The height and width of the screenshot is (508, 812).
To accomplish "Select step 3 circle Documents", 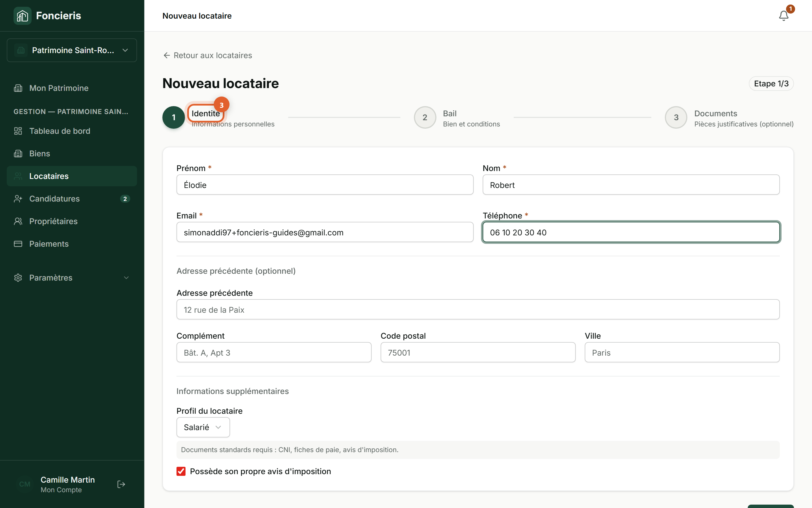I will click(676, 117).
